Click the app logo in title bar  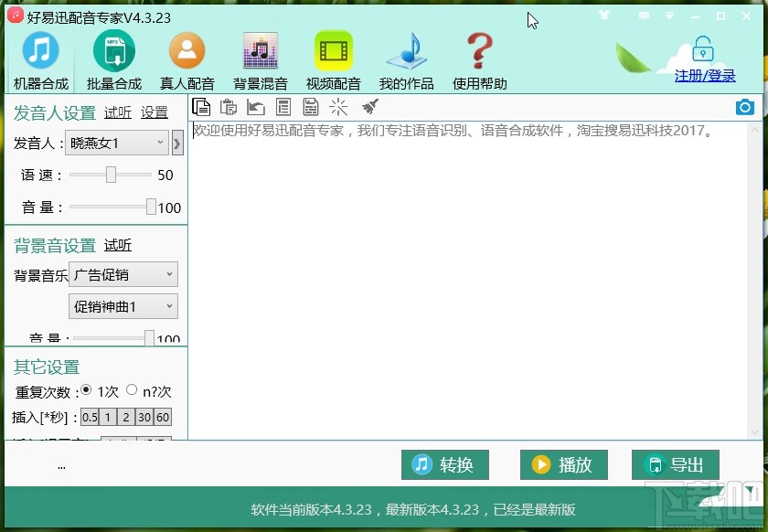point(16,15)
